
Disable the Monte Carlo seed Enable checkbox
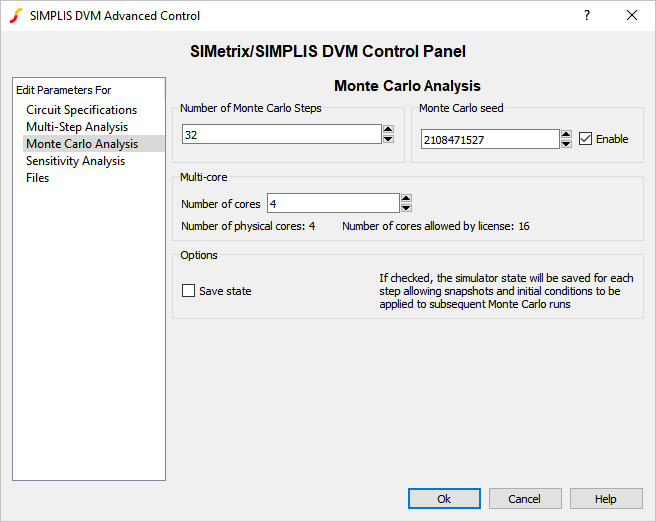586,139
